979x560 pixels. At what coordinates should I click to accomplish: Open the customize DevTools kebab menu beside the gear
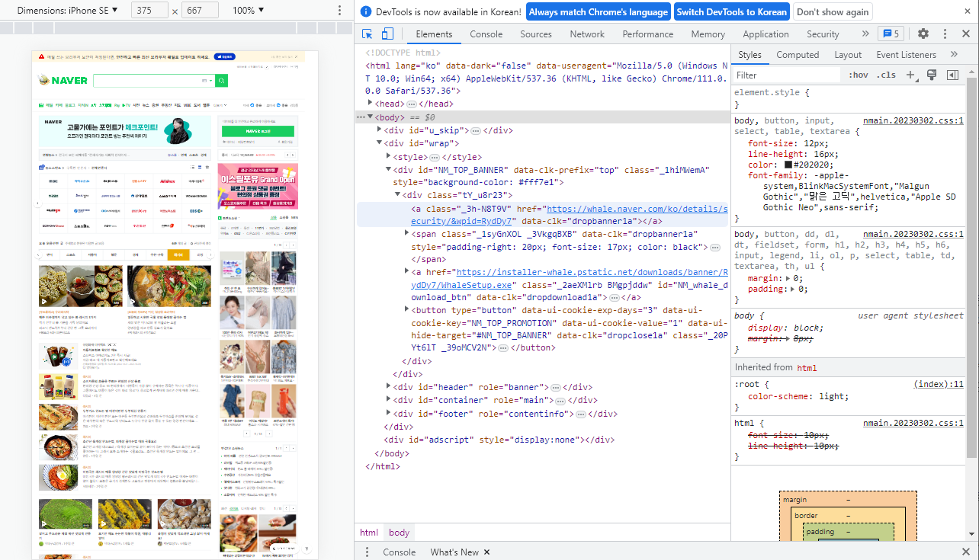coord(945,34)
